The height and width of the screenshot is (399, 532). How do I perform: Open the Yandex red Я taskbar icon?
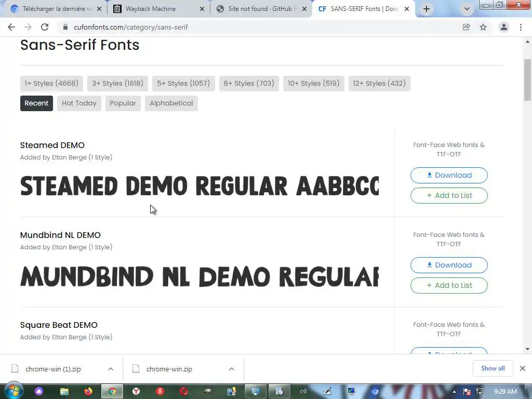pyautogui.click(x=160, y=392)
